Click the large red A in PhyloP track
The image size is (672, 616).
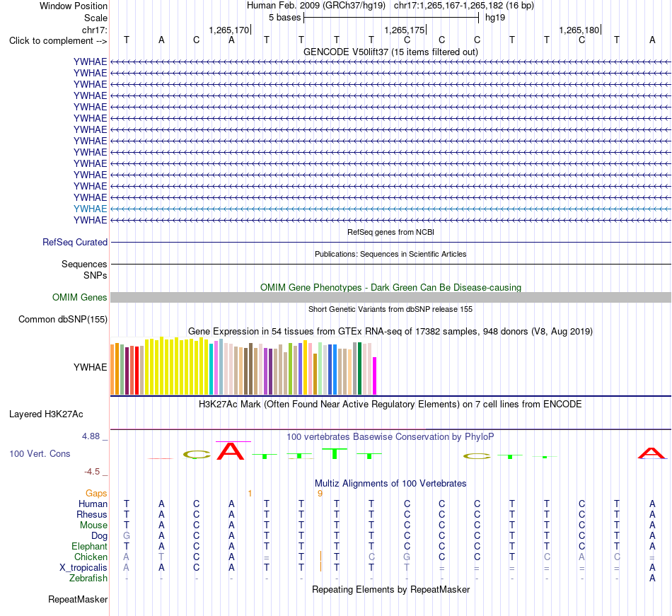click(231, 451)
